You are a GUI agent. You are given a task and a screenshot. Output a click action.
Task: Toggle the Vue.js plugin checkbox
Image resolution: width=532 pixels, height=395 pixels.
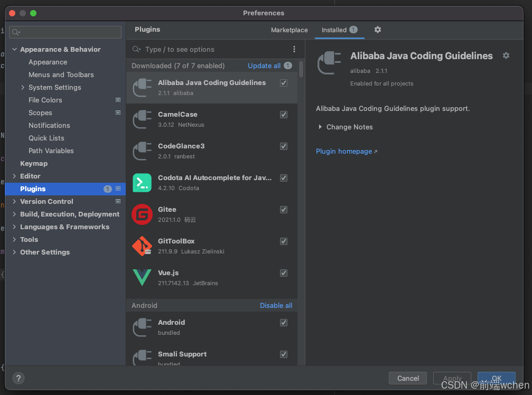284,273
